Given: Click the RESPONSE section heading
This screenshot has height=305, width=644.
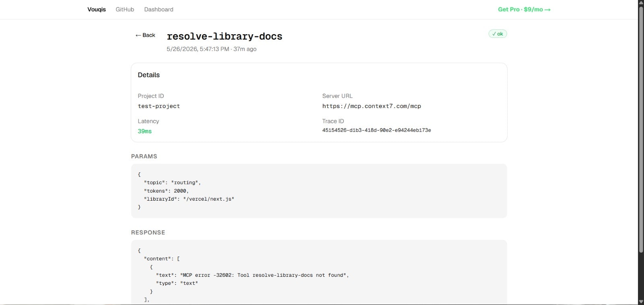Looking at the screenshot, I should pos(148,232).
